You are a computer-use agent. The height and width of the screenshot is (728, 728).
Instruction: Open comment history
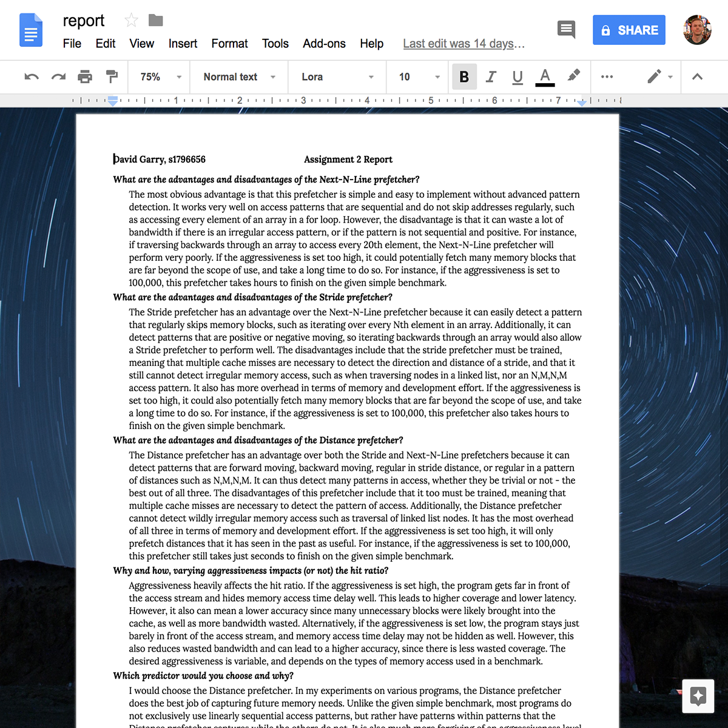(565, 29)
